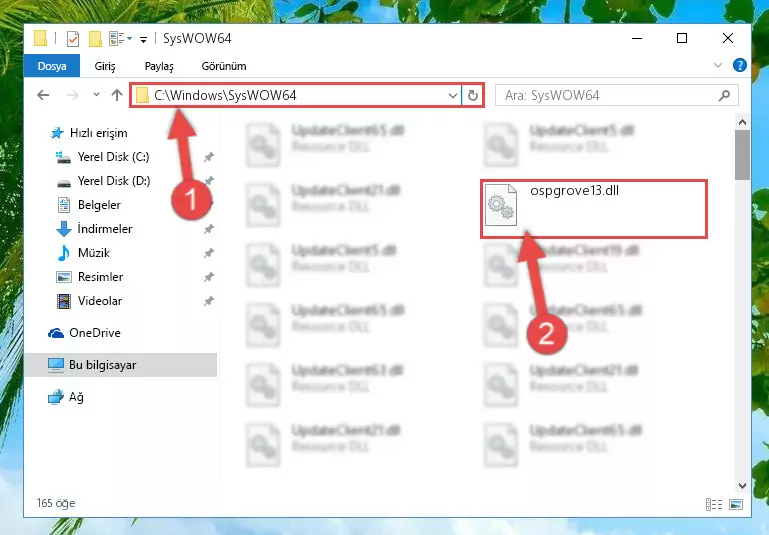This screenshot has height=535, width=769.
Task: Click the vertical scrollbar thumb
Action: (742, 155)
